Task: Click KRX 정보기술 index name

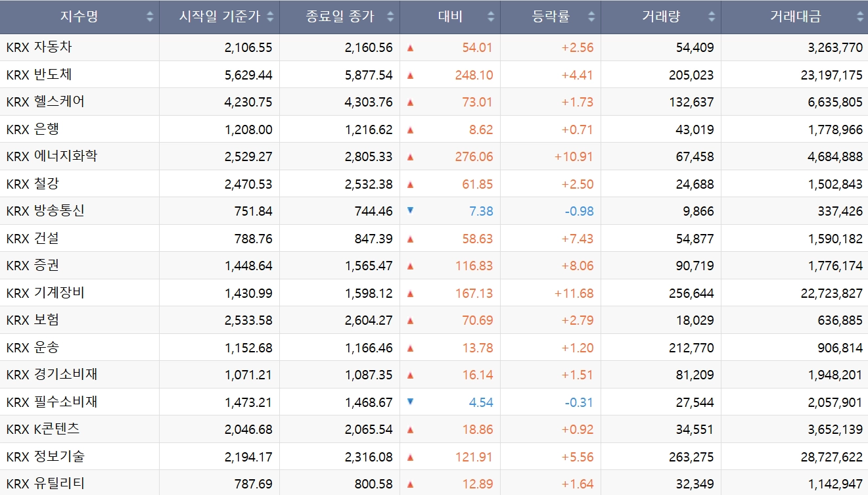Action: click(45, 456)
